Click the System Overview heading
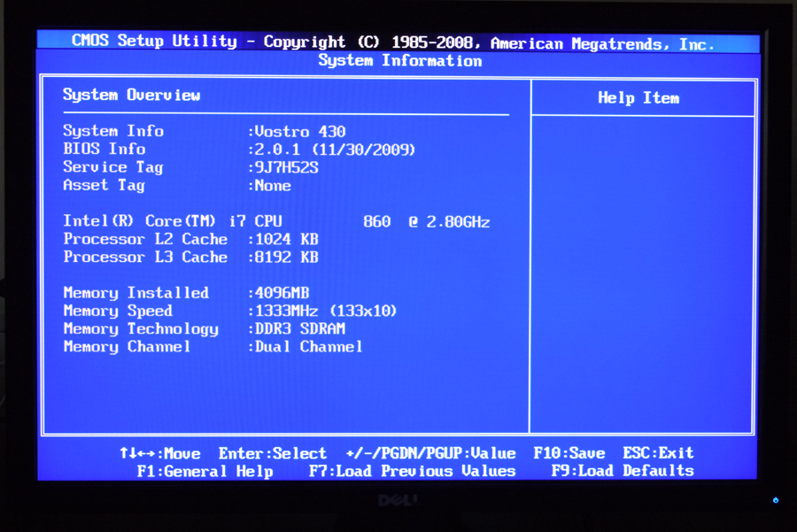 132,96
